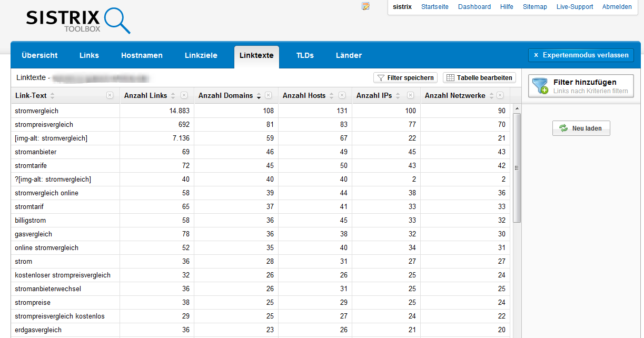Click the Filter speichern button
Image resolution: width=644 pixels, height=338 pixels.
click(x=405, y=78)
